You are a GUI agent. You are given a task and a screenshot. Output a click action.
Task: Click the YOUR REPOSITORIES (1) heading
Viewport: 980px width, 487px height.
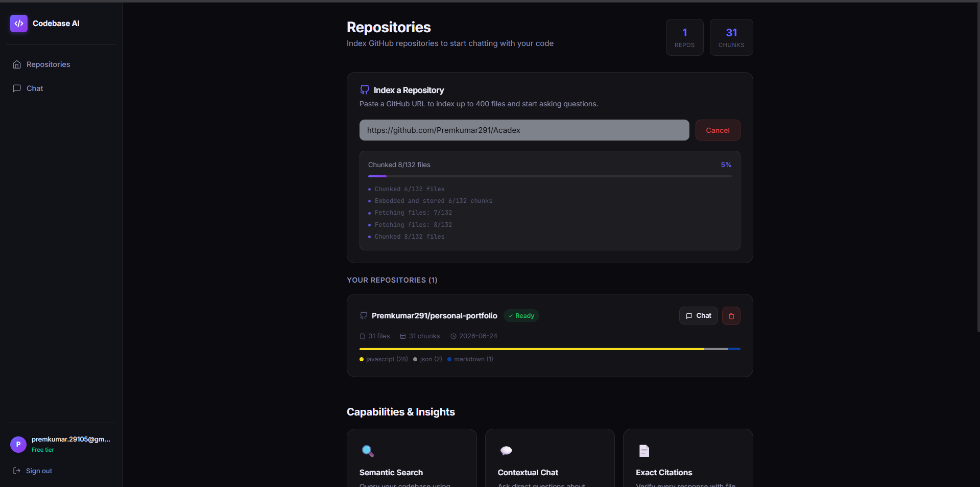(392, 280)
